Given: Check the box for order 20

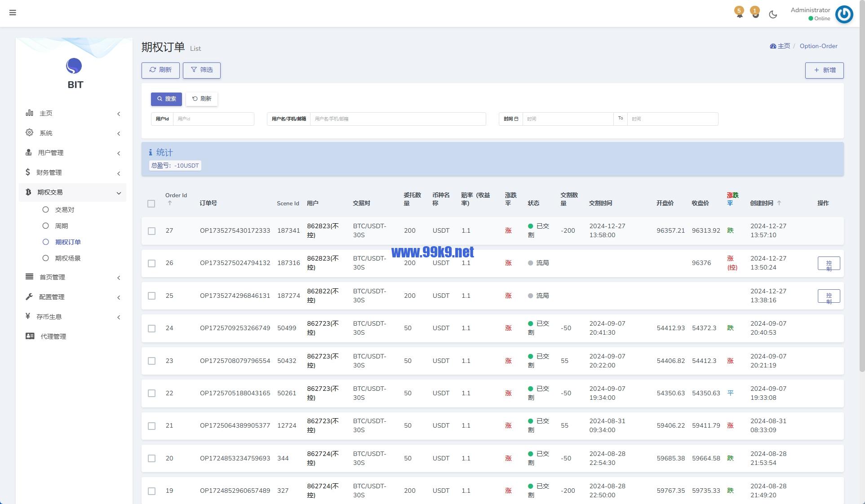Looking at the screenshot, I should point(152,458).
